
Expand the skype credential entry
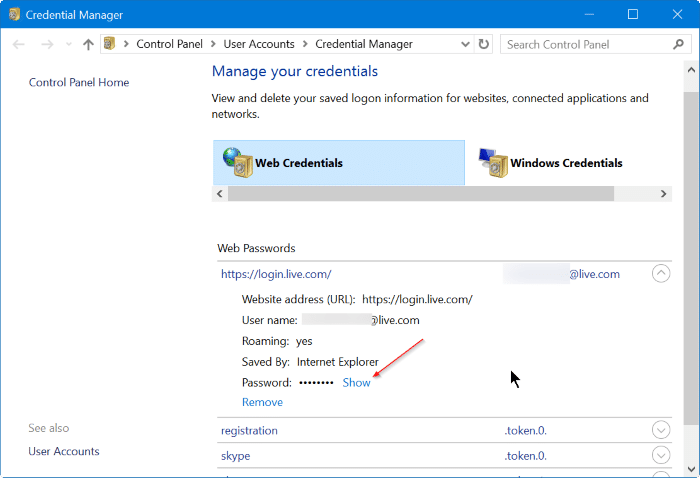tap(661, 455)
